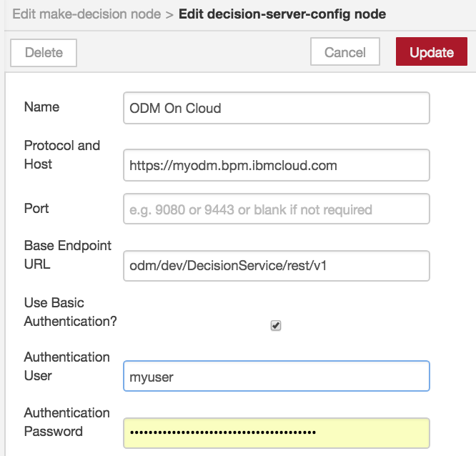476x456 pixels.
Task: Click the Use Basic Authentication? label
Action: [x=70, y=312]
